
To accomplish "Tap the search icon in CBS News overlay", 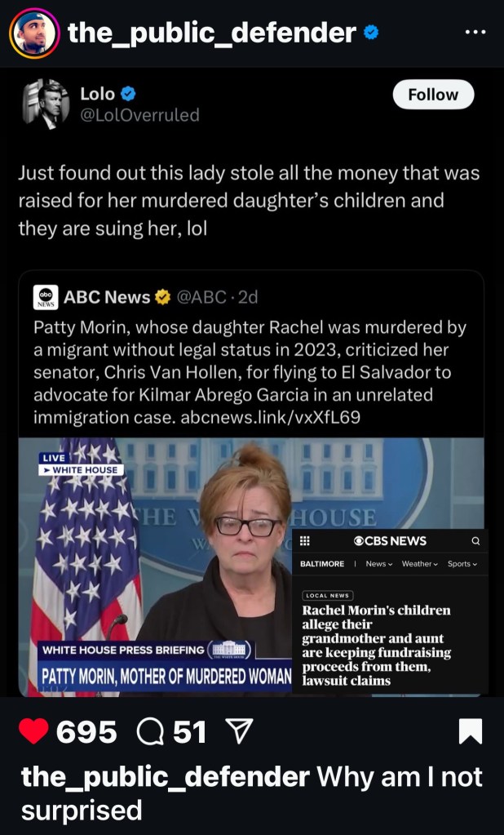I will click(475, 540).
